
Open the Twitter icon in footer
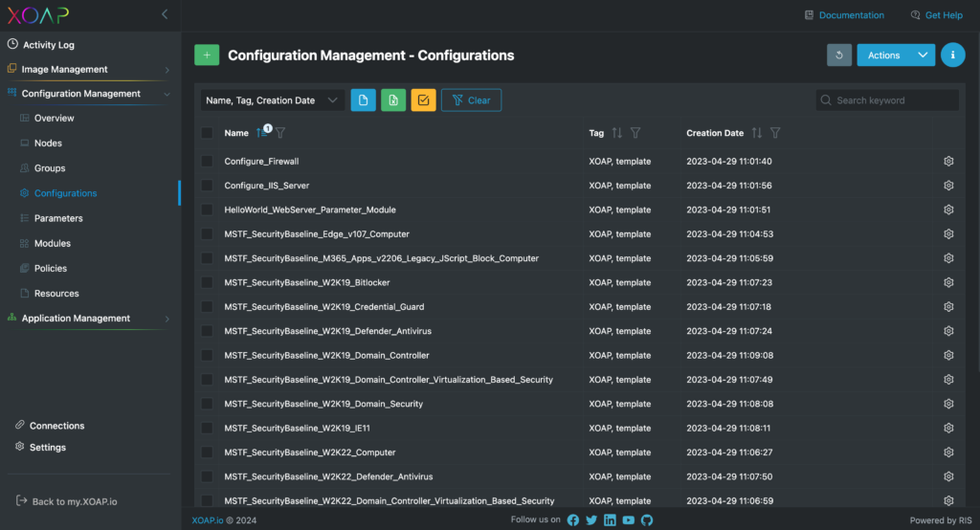pos(591,520)
